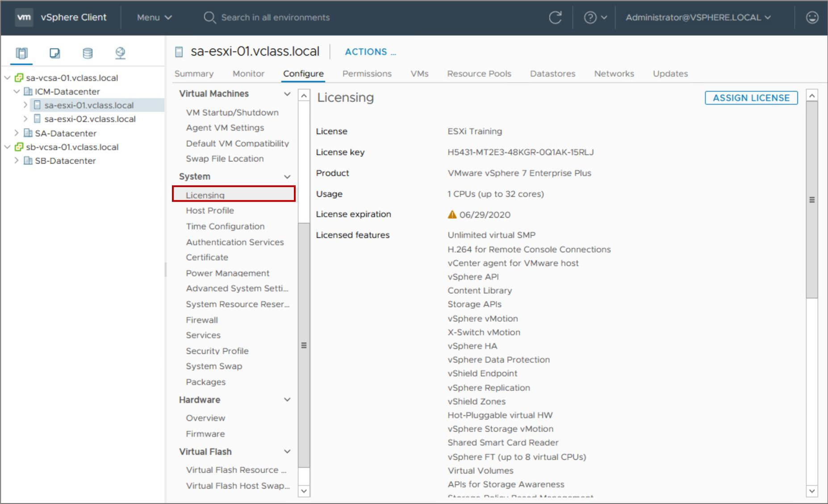
Task: Switch to the VMs tab
Action: point(419,74)
